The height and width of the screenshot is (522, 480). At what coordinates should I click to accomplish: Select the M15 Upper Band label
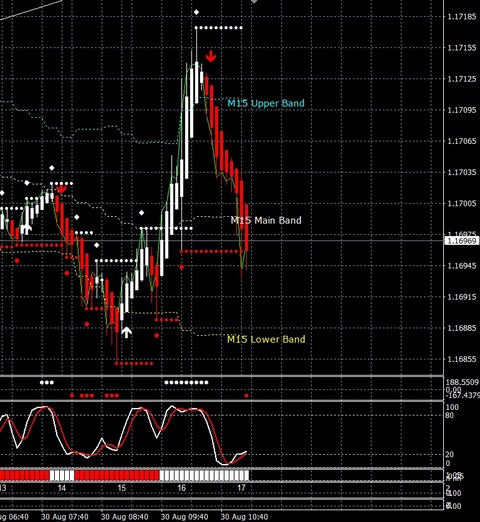(x=266, y=103)
